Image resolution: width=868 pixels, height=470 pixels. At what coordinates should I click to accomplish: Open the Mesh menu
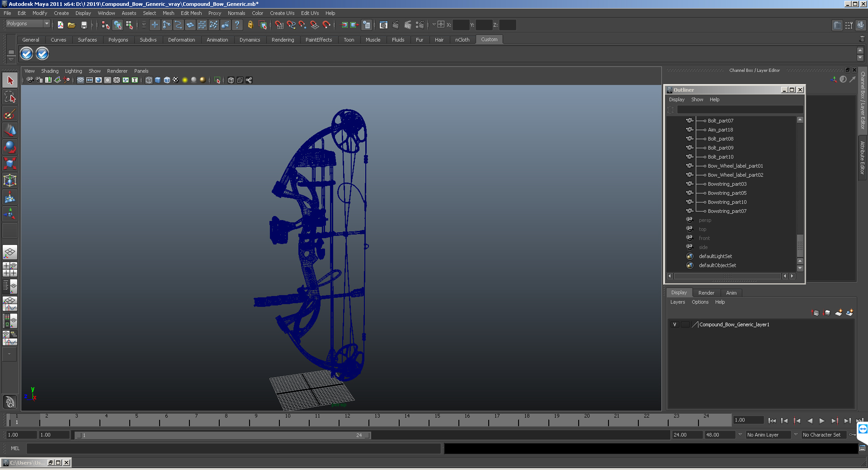pyautogui.click(x=168, y=13)
